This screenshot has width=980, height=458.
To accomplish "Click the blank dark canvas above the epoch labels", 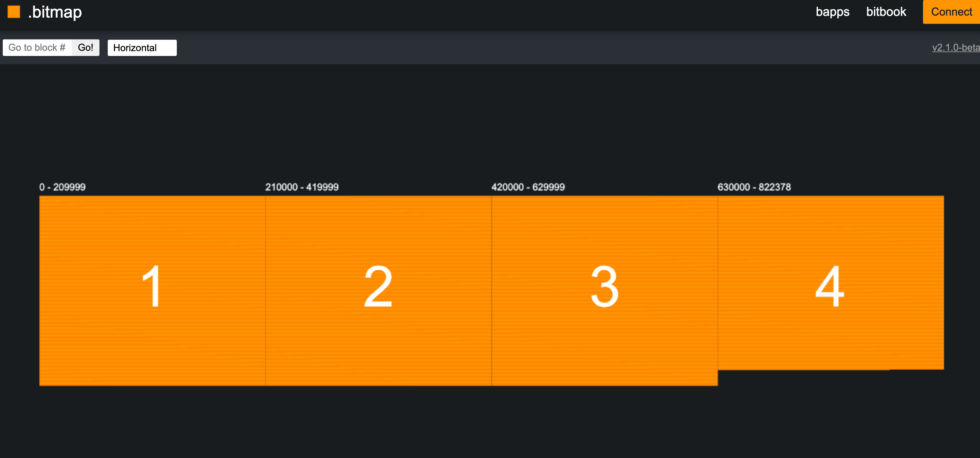I will coord(490,122).
